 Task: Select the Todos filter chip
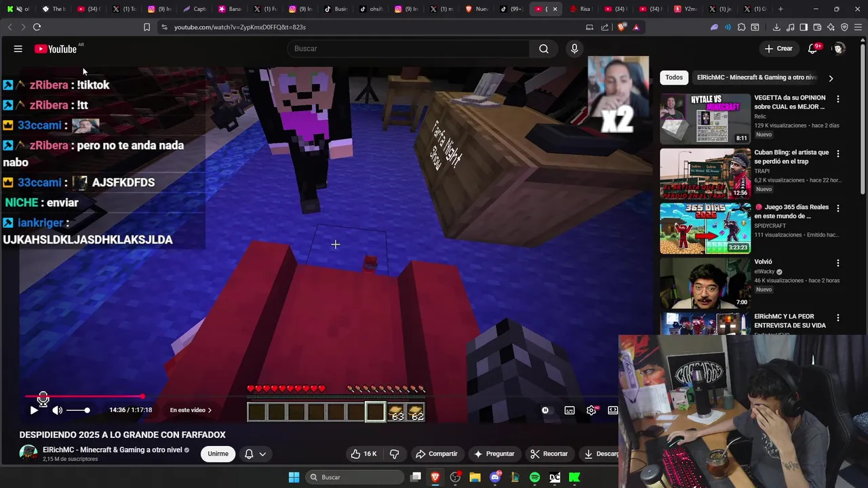[x=674, y=77]
